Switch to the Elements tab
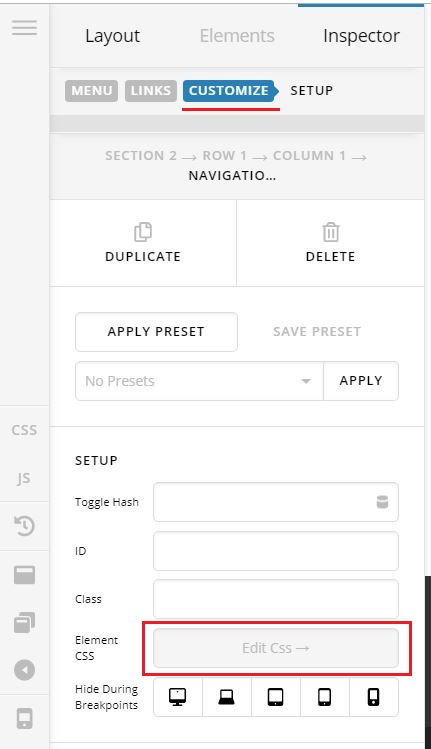 (x=237, y=36)
